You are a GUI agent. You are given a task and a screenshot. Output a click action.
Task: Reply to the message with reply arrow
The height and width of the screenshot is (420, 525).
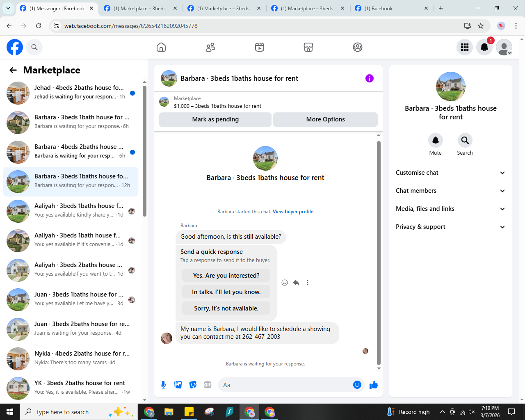click(296, 283)
